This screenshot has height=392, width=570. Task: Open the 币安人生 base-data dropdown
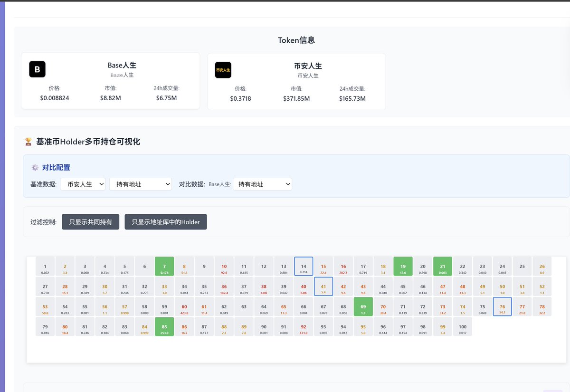(83, 184)
